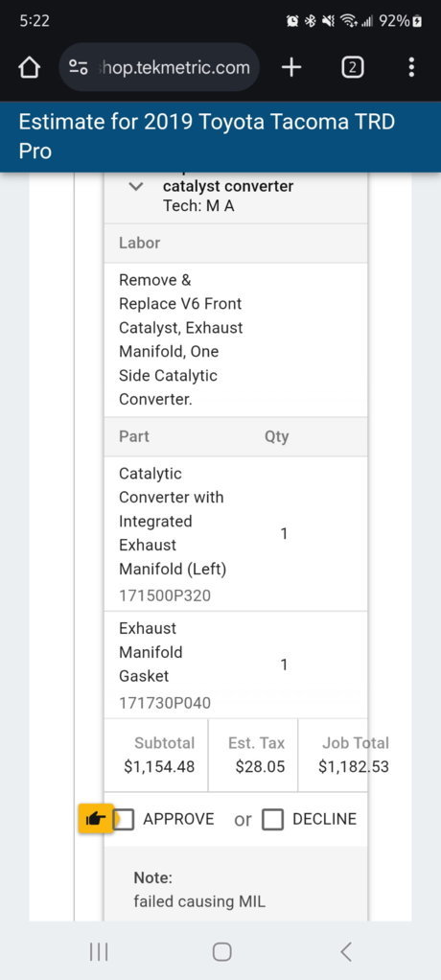Screen dimensions: 441x980
Task: Select Catalytic Converter part number 171500P320
Action: [165, 596]
